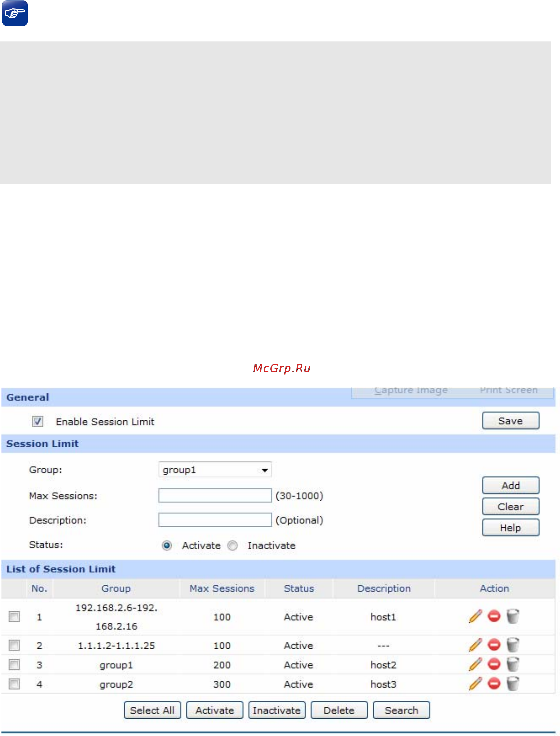Click red disable icon in host2 row
The height and width of the screenshot is (736, 560).
[494, 664]
